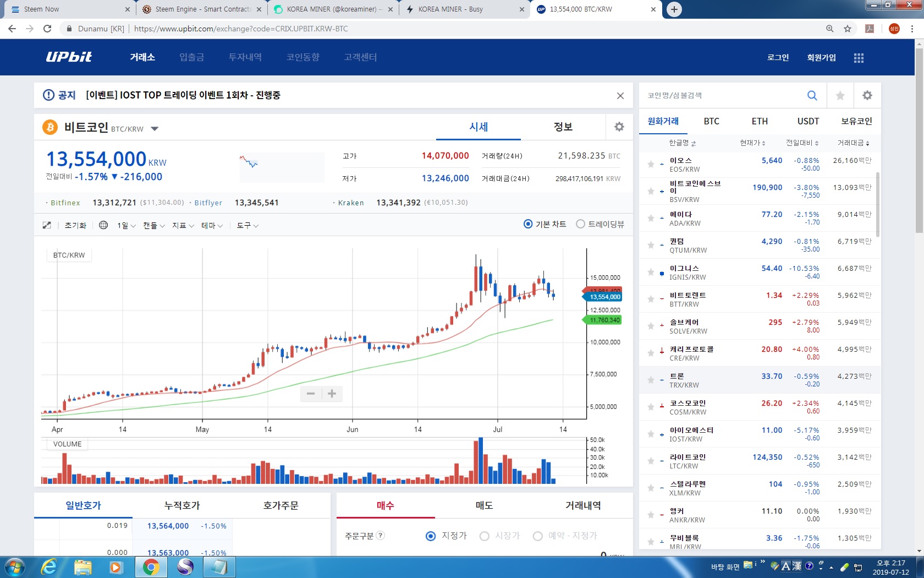
Task: Open the IOST trading event notice
Action: tap(183, 95)
